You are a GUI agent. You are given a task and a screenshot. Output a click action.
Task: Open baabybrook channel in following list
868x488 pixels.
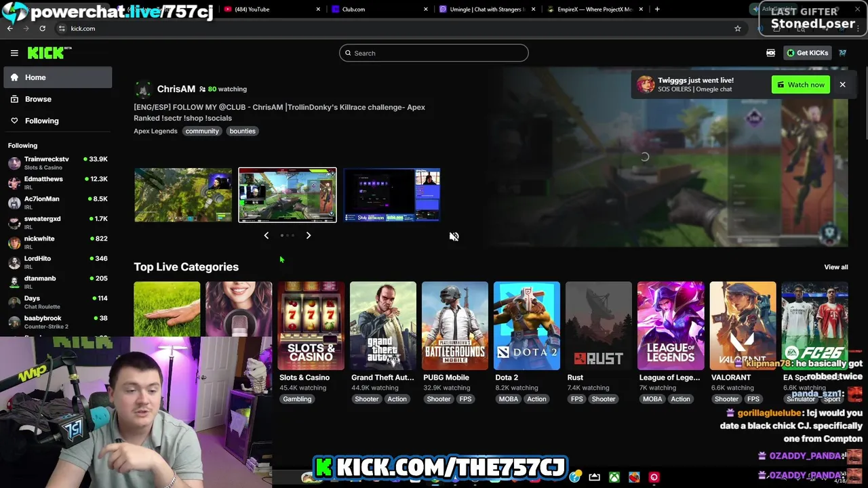click(x=58, y=322)
